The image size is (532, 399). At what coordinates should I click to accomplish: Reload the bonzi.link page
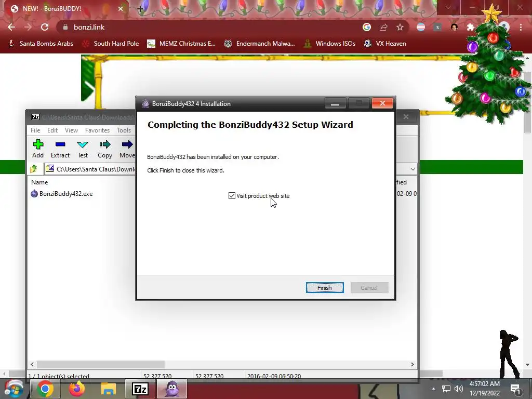(45, 27)
